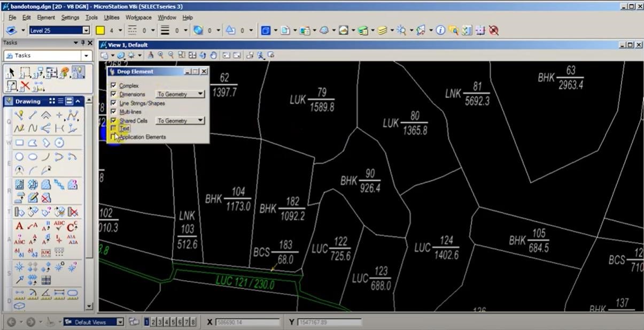Open the Workspace menu
Image resolution: width=644 pixels, height=330 pixels.
138,18
